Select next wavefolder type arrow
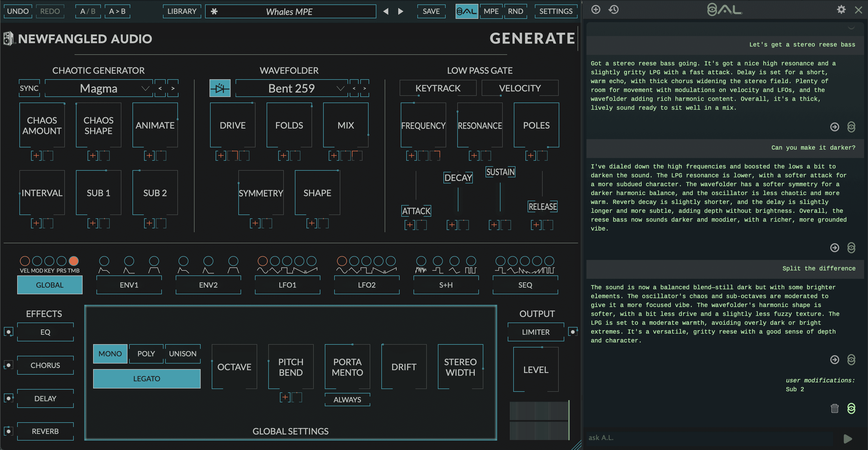The width and height of the screenshot is (868, 450). 365,88
